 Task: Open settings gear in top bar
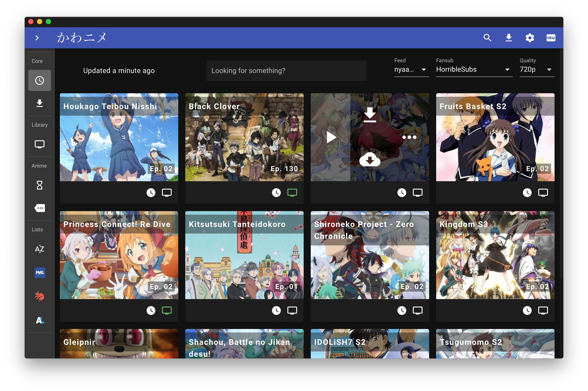point(529,38)
